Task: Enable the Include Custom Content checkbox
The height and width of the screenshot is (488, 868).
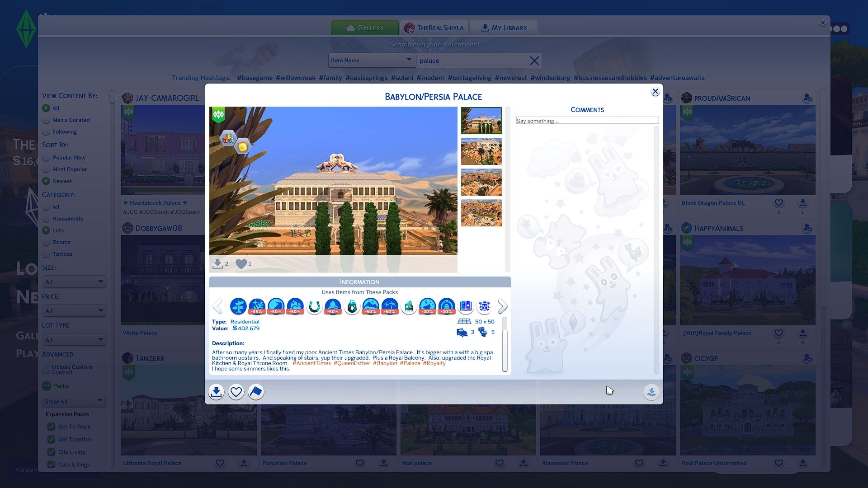Action: (x=46, y=369)
